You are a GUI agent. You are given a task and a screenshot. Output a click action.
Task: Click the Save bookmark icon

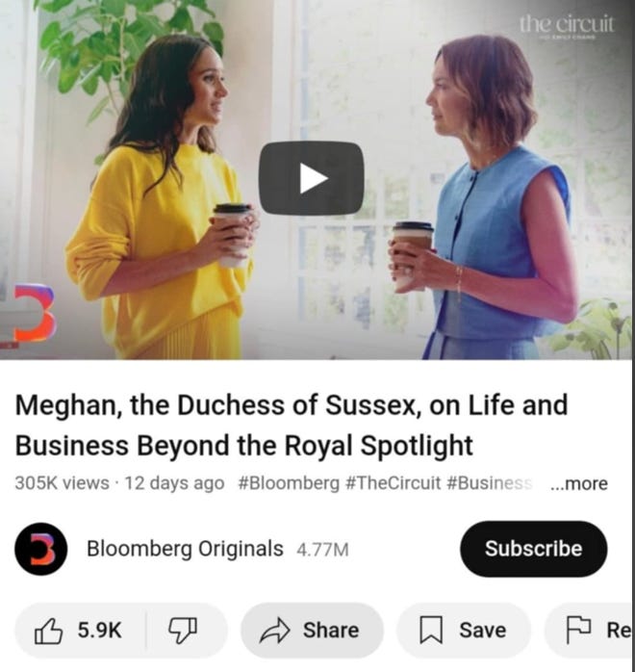pyautogui.click(x=431, y=631)
